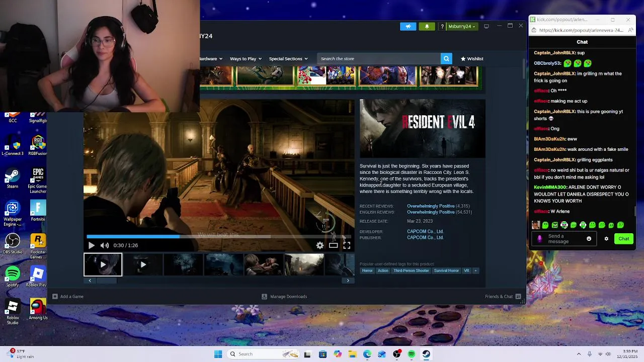This screenshot has width=644, height=362.
Task: Select the second trailer video thumbnail
Action: 143,264
